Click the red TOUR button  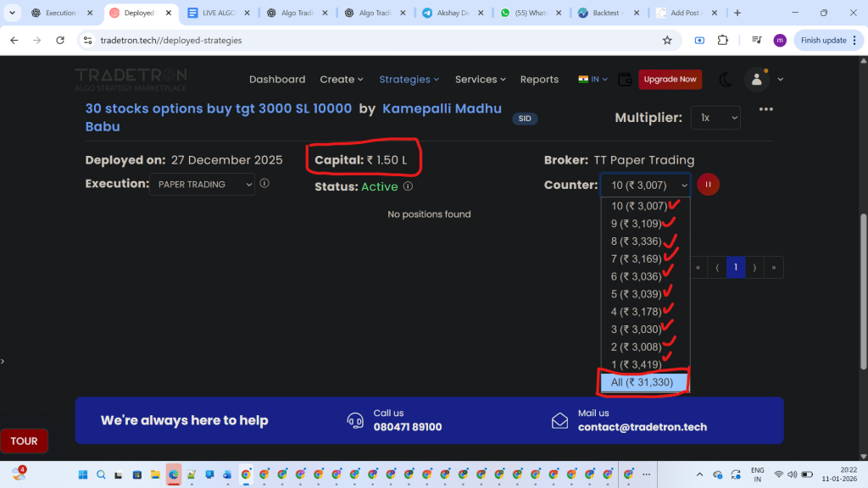(x=24, y=441)
